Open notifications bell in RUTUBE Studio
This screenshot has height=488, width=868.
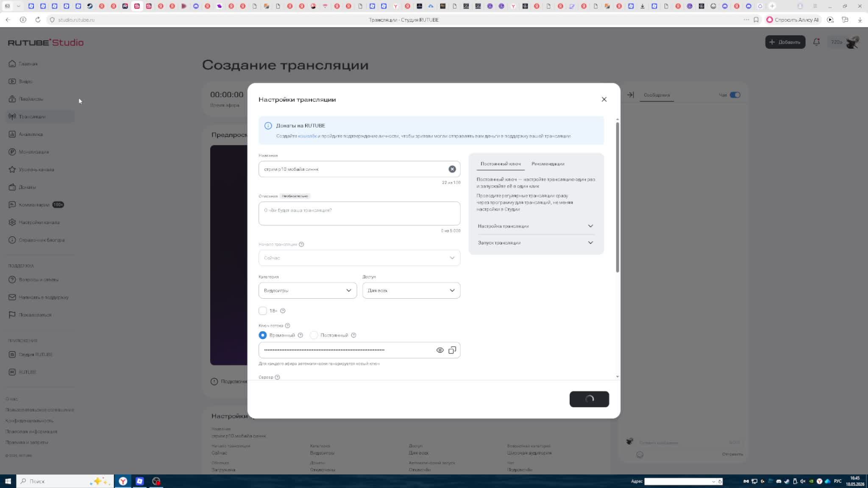tap(816, 42)
